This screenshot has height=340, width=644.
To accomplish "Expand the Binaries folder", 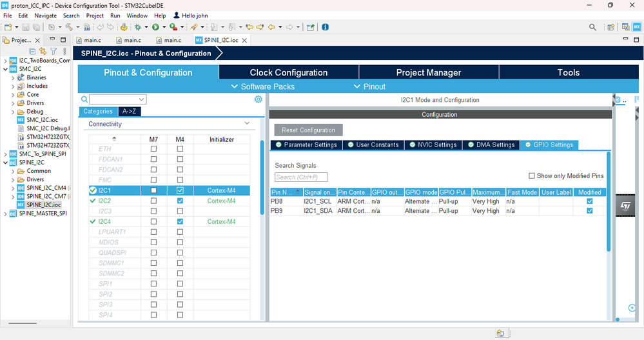I will pos(13,77).
